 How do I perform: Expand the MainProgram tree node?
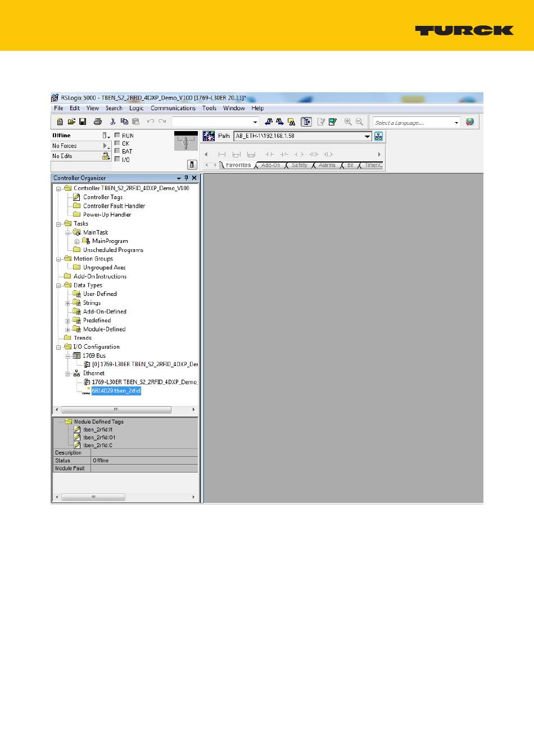[77, 242]
